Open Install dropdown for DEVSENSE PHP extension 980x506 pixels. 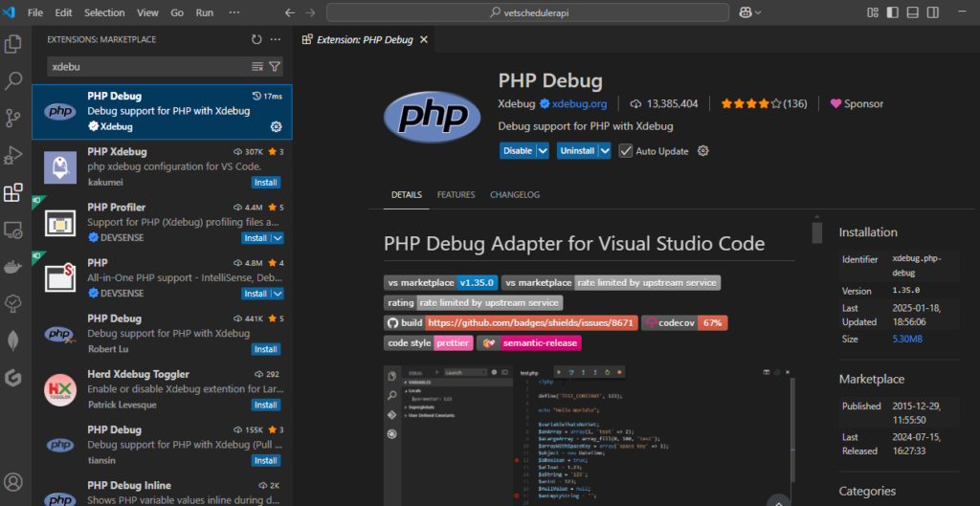coord(278,294)
